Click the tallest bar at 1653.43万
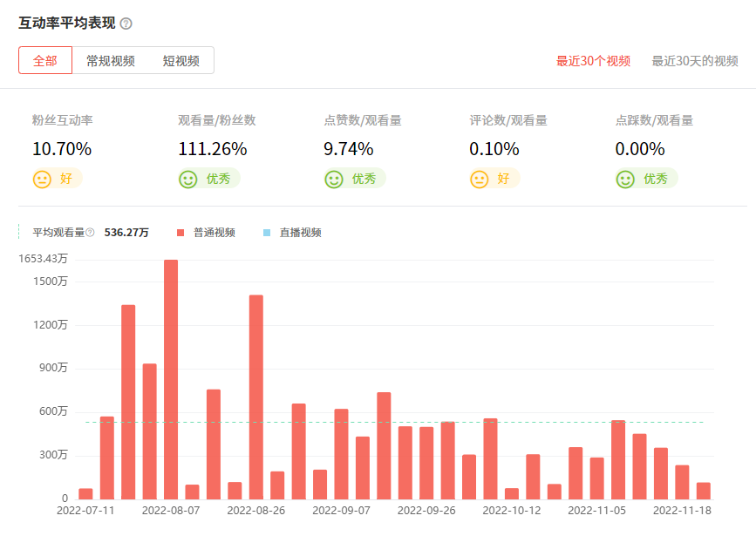756x536 pixels. [x=171, y=378]
